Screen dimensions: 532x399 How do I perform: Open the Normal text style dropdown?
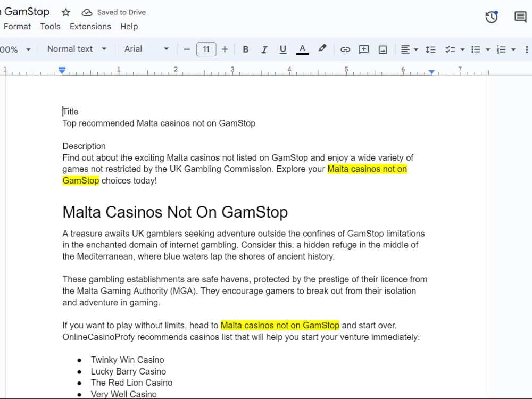[77, 49]
